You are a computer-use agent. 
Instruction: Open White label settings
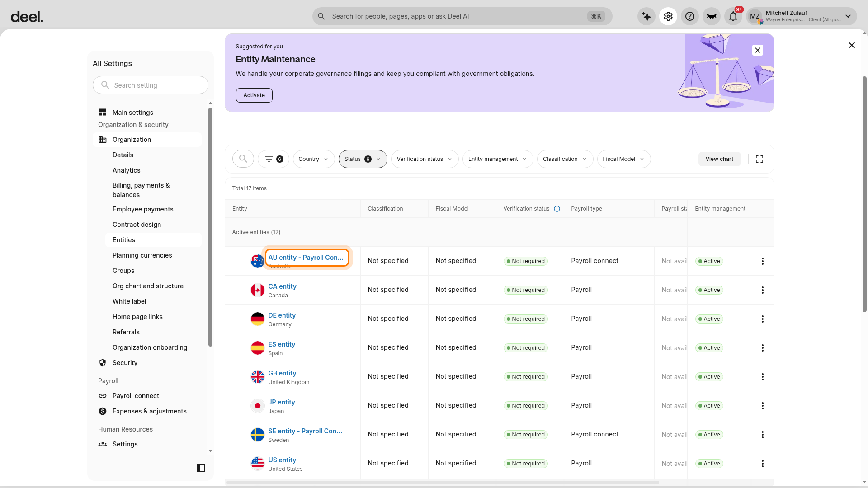154,301
